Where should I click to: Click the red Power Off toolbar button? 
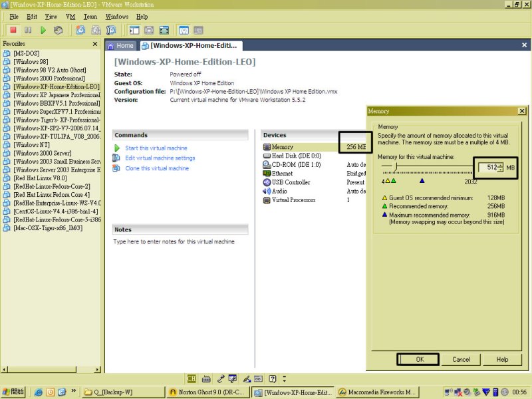pos(13,30)
